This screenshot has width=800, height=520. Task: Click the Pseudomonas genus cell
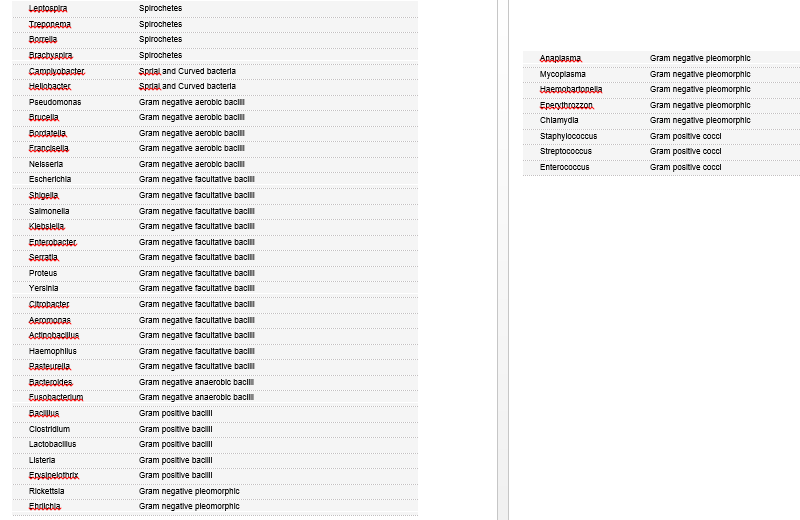(x=55, y=102)
